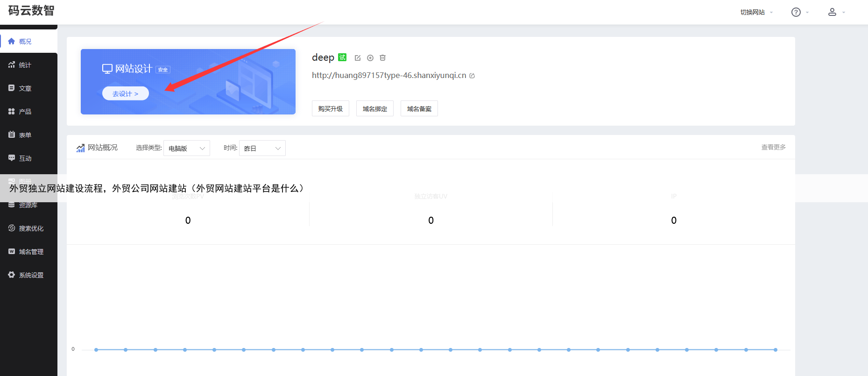Click the 域名绑定 button
Image resolution: width=868 pixels, height=376 pixels.
[x=374, y=108]
